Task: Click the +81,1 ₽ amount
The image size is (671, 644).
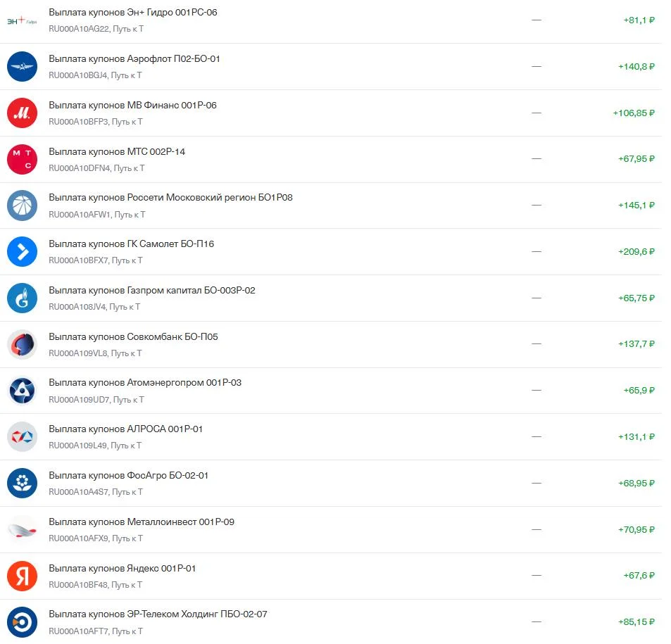Action: point(639,20)
